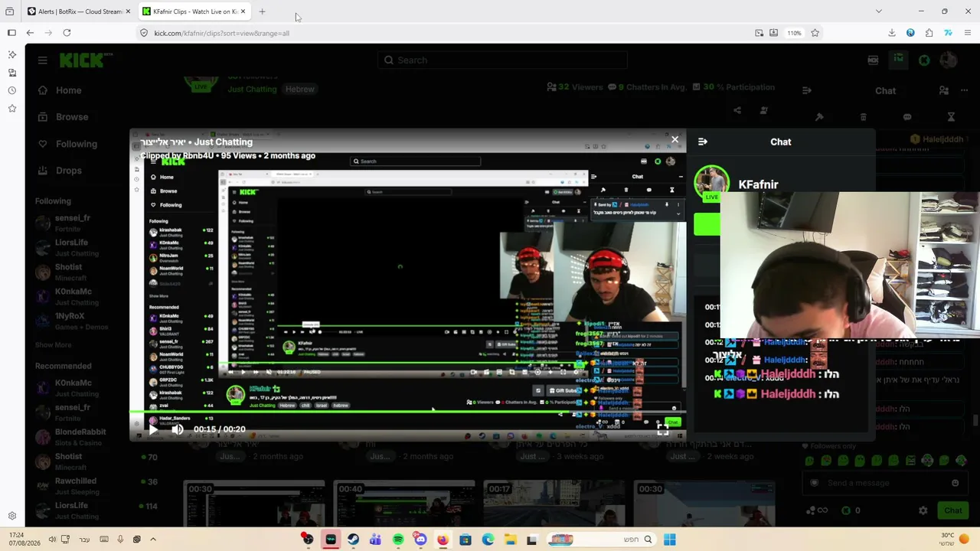
Task: Open the browser application menu
Action: (968, 33)
